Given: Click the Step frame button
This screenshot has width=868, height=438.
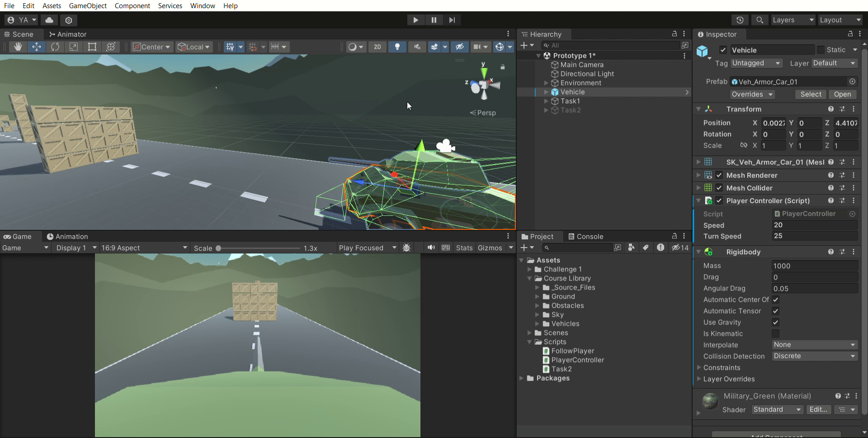Looking at the screenshot, I should click(452, 20).
